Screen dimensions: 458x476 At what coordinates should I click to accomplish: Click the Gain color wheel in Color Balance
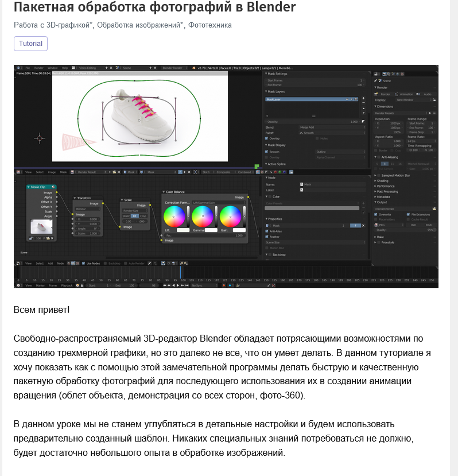[x=230, y=216]
